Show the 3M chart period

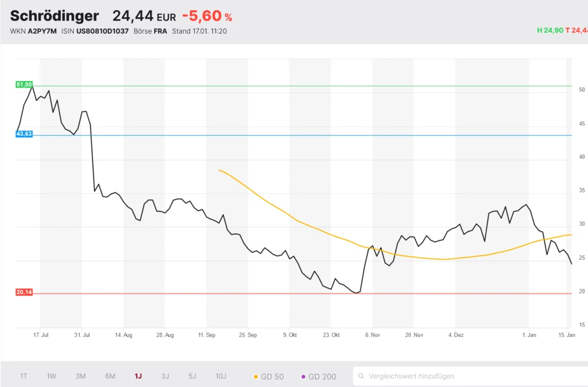coord(81,376)
